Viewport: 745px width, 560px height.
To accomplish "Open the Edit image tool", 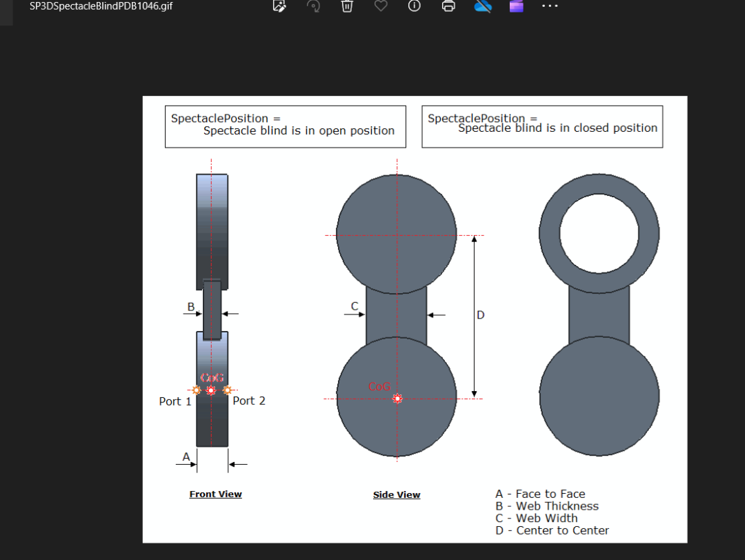I will pyautogui.click(x=279, y=6).
